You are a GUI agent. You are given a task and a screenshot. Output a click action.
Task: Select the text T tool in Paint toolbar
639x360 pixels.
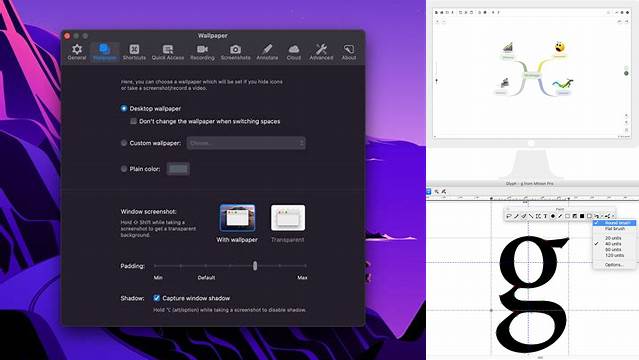pyautogui.click(x=545, y=216)
